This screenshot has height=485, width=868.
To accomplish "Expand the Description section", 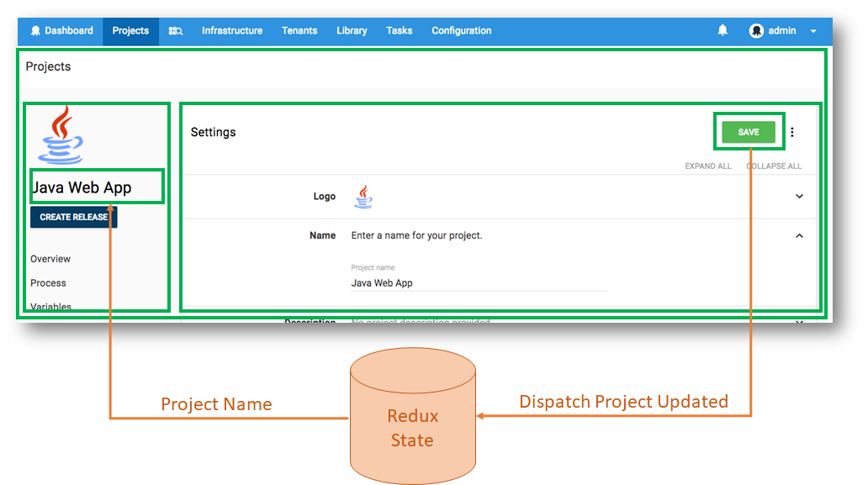I will tap(798, 319).
